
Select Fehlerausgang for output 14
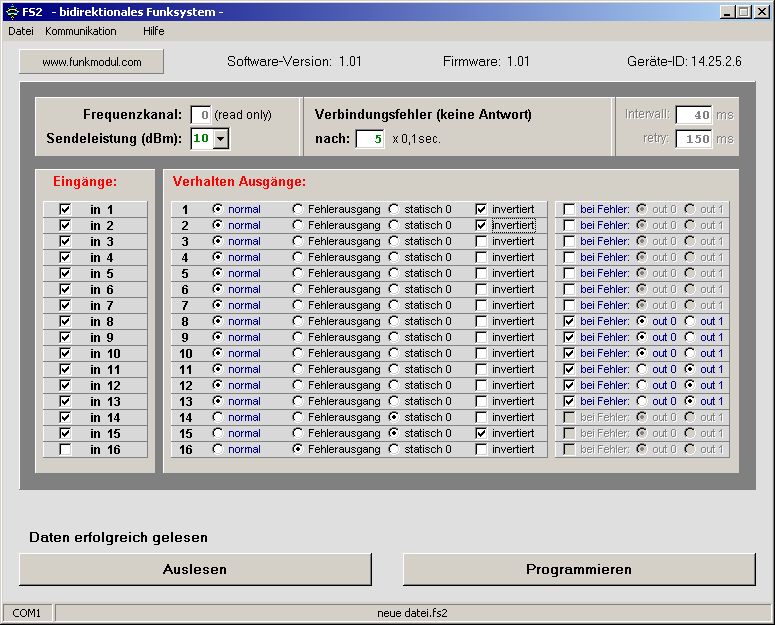point(298,417)
